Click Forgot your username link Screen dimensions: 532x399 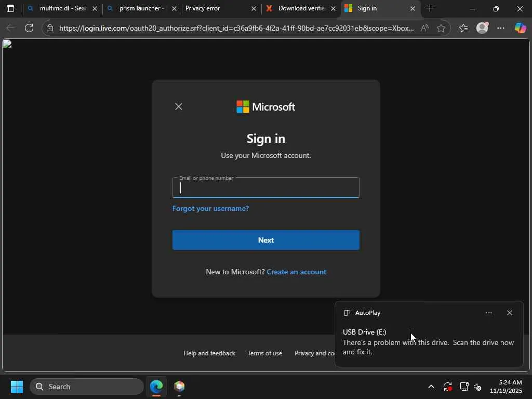[x=211, y=208]
